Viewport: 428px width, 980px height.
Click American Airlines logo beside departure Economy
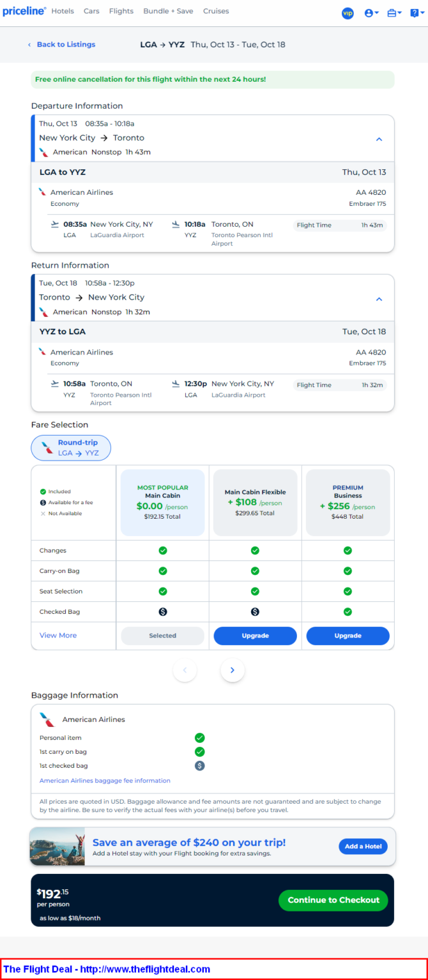[x=42, y=192]
